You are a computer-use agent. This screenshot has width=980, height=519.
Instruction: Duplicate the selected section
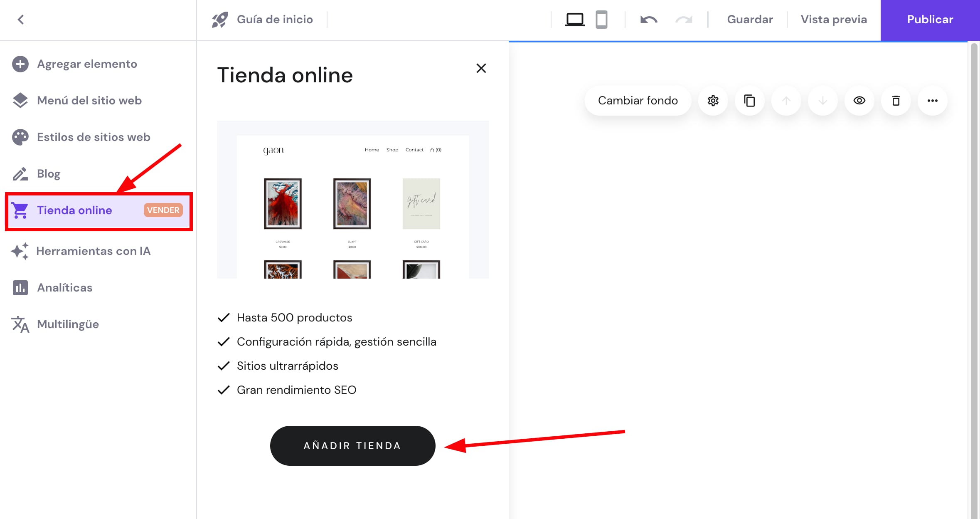tap(749, 100)
